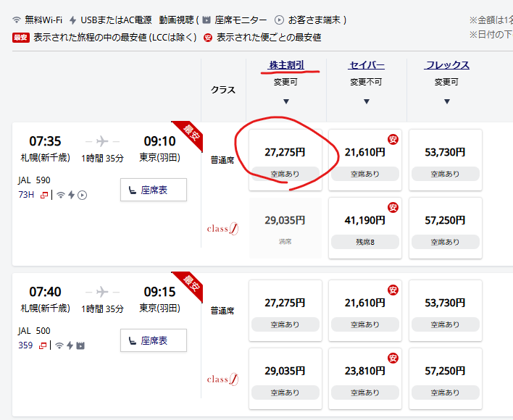Image resolution: width=513 pixels, height=420 pixels.
Task: Click Wi-Fi icon in JAL 500 row
Action: click(x=59, y=345)
